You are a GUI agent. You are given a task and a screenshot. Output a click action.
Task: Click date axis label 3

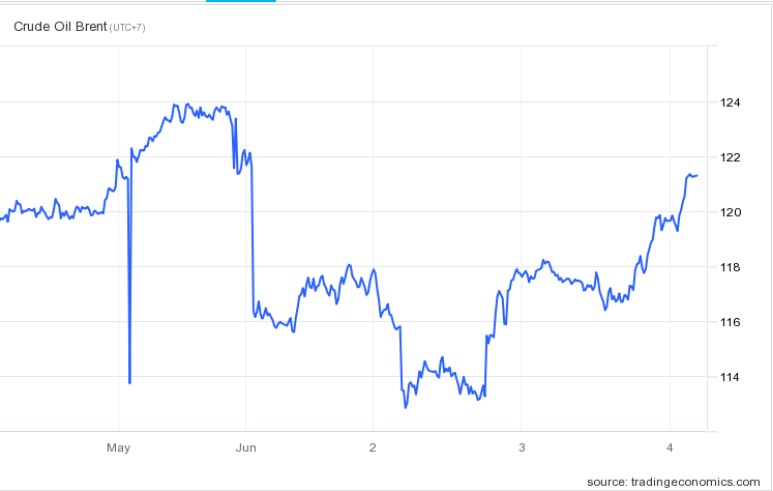pyautogui.click(x=521, y=446)
